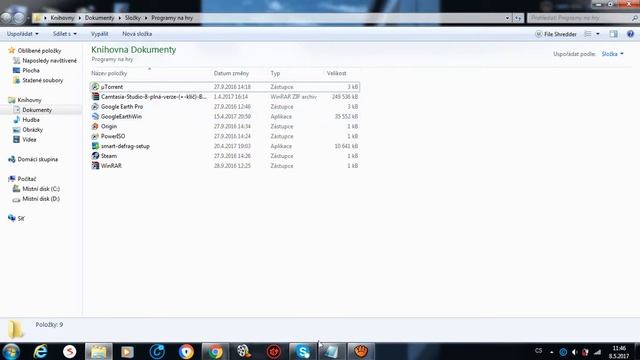Sort by the Název položky column header
This screenshot has width=640, height=360.
click(109, 73)
